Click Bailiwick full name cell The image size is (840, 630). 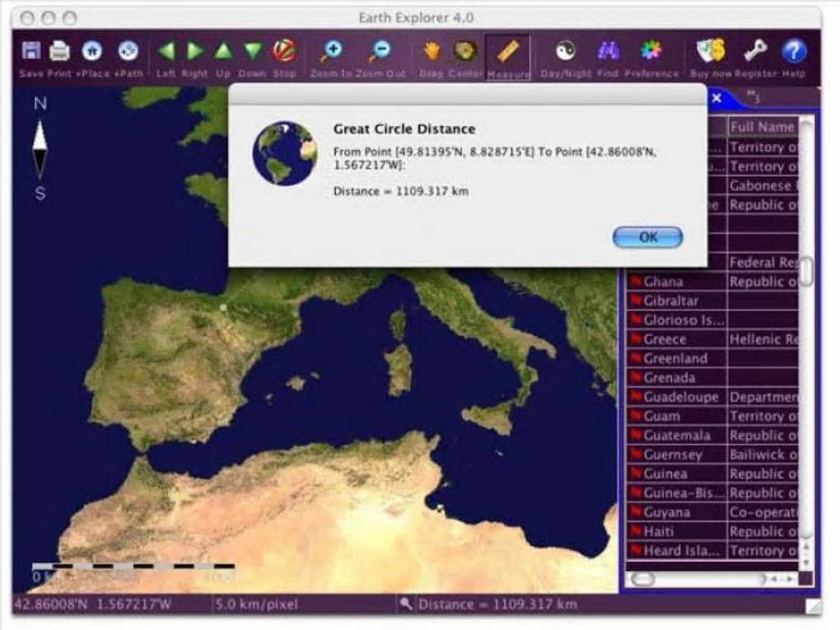[763, 455]
